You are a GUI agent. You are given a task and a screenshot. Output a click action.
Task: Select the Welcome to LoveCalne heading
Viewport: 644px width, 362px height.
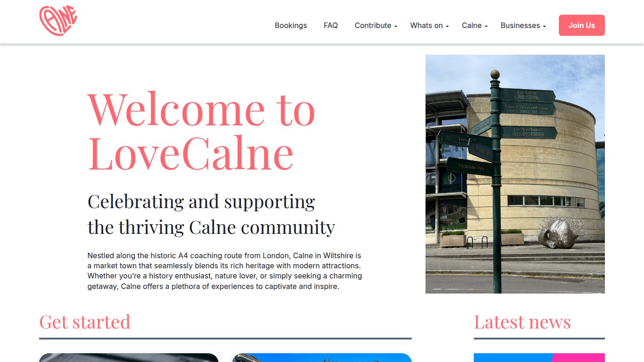(201, 131)
